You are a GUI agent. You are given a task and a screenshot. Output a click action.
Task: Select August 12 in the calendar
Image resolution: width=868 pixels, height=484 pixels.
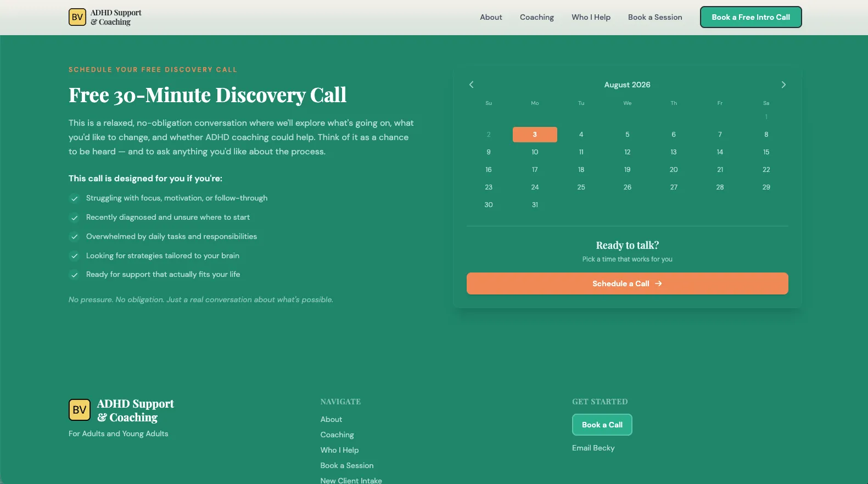[628, 152]
